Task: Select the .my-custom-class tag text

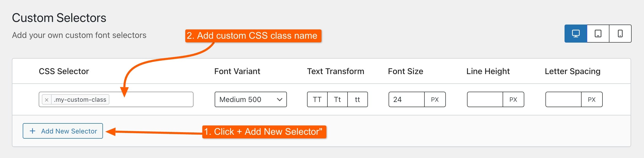Action: pyautogui.click(x=80, y=100)
